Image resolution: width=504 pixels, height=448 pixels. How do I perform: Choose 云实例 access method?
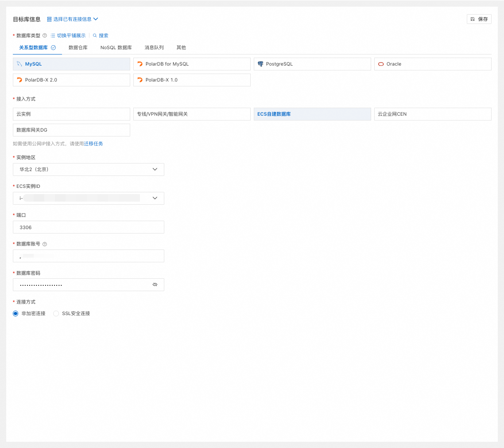point(71,114)
